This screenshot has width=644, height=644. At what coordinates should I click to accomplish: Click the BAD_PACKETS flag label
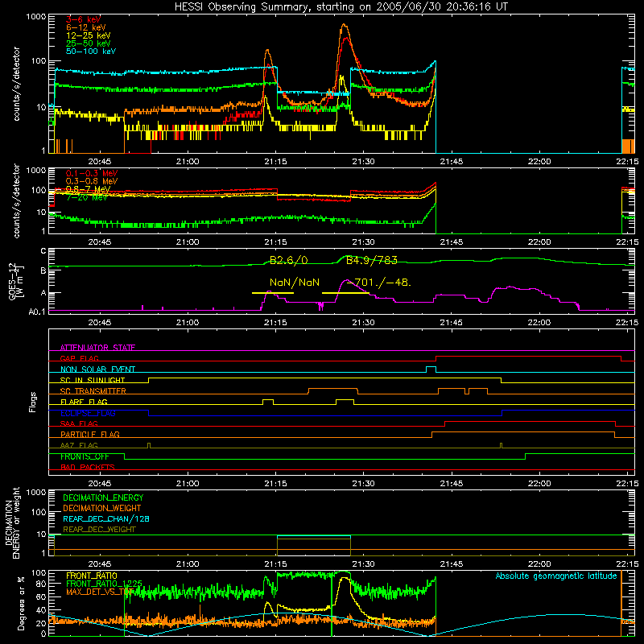[88, 467]
